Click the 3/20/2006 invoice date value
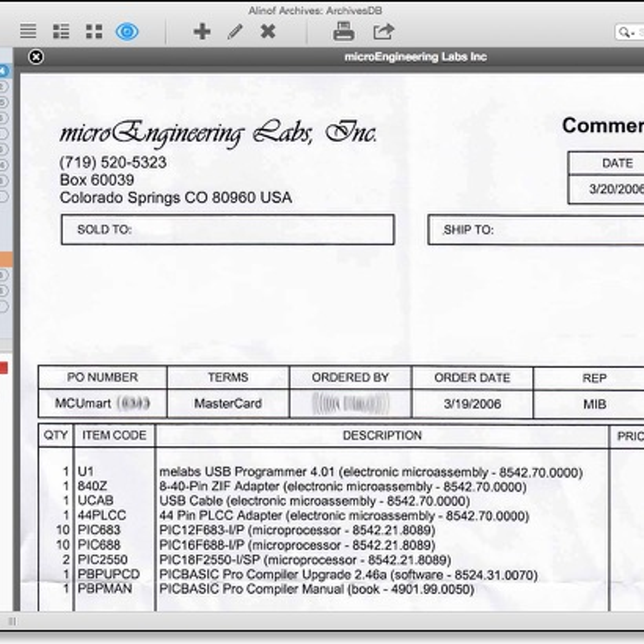644x644 pixels. point(616,189)
